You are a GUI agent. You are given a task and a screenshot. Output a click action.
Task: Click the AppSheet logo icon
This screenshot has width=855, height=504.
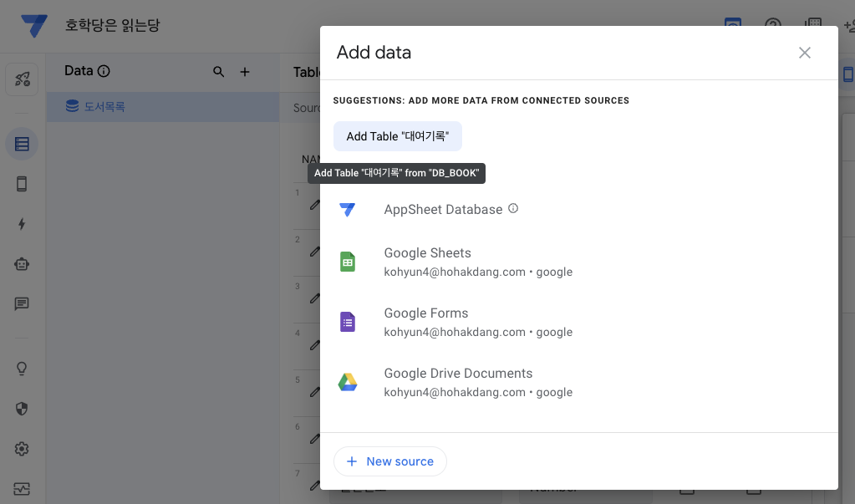tap(33, 26)
